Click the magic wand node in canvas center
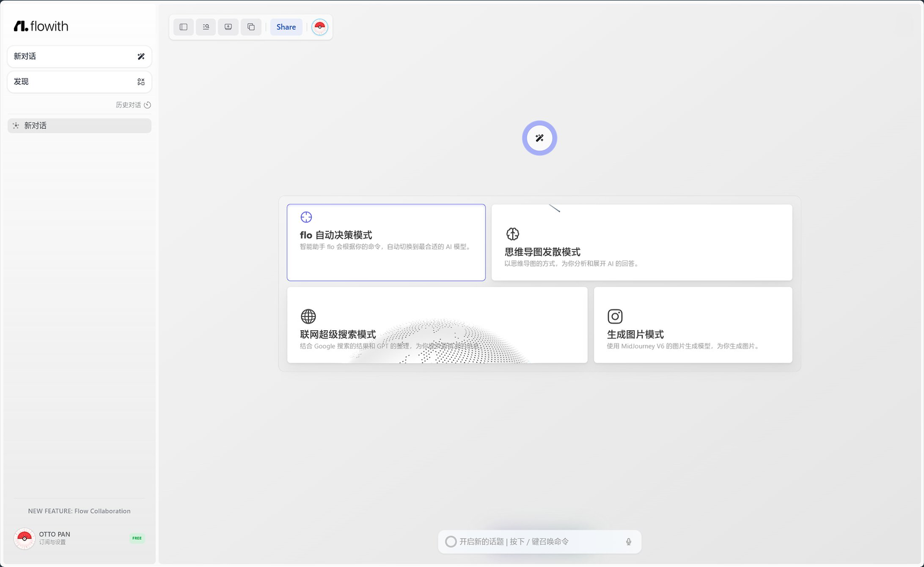Image resolution: width=924 pixels, height=567 pixels. (539, 138)
